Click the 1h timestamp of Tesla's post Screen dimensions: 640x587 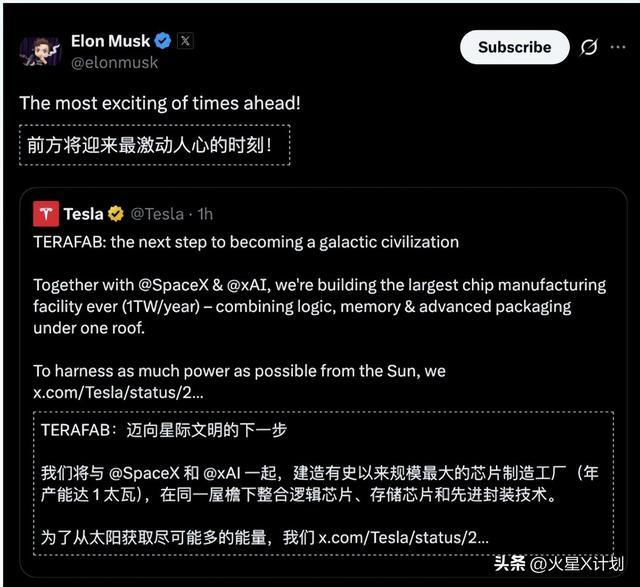203,213
